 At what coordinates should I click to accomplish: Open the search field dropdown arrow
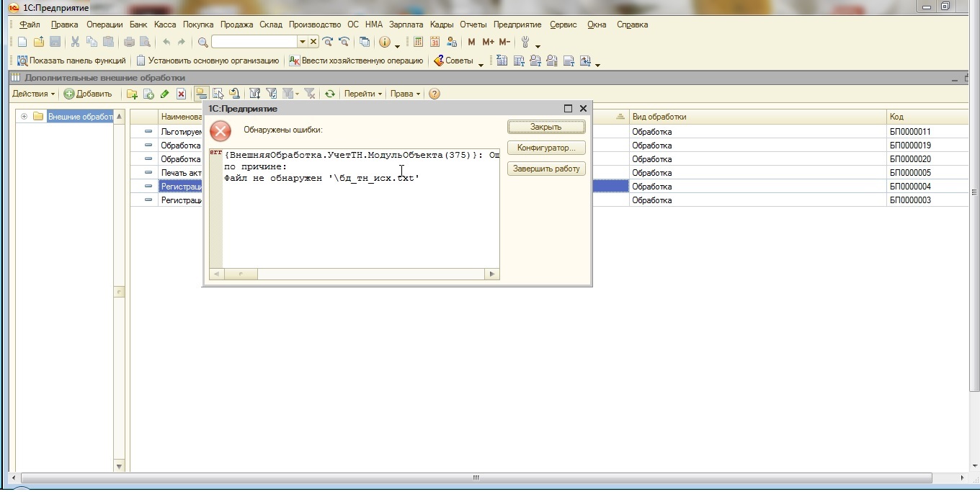tap(303, 42)
